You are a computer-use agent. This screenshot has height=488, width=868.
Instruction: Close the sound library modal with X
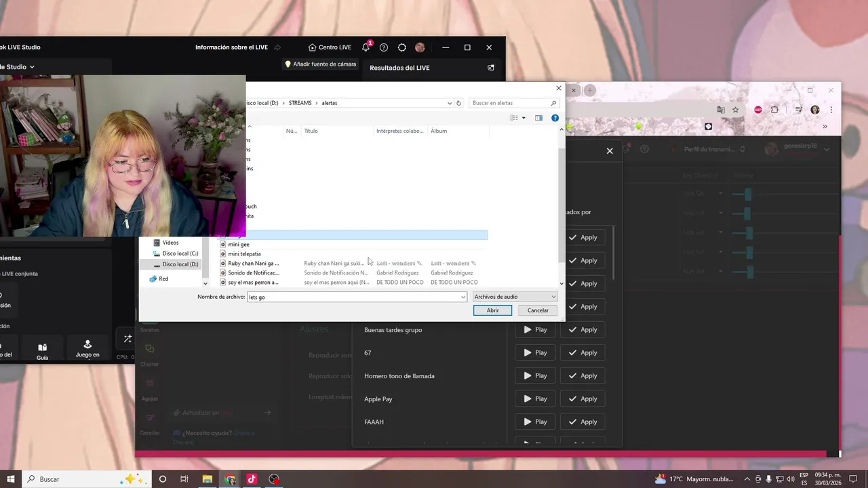[610, 151]
